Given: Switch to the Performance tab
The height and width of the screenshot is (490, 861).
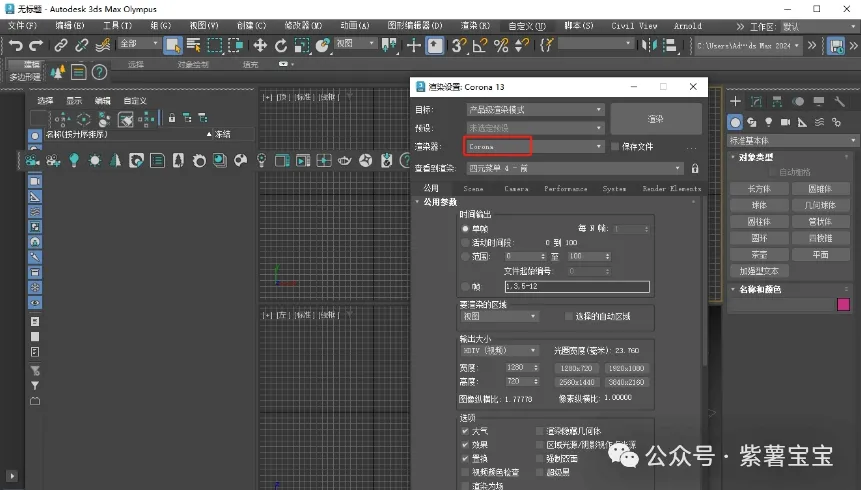Looking at the screenshot, I should 565,188.
